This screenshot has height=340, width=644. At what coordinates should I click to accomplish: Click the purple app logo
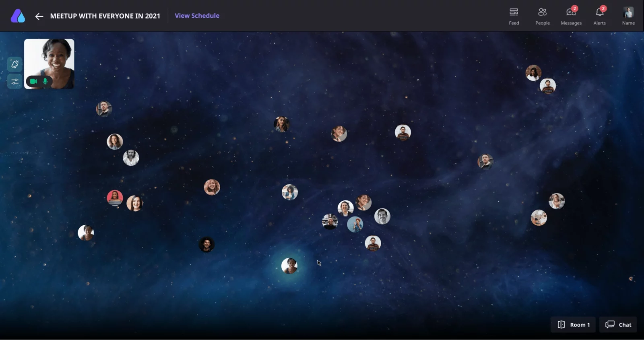(x=18, y=16)
